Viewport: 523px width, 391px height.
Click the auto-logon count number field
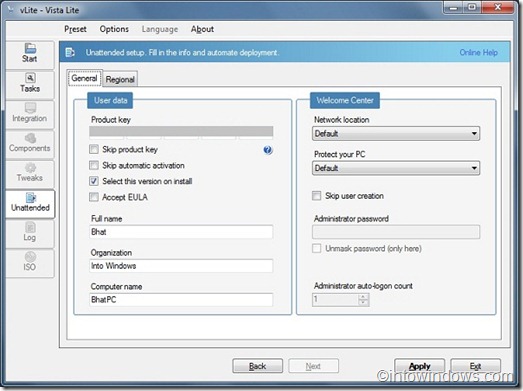coord(335,300)
